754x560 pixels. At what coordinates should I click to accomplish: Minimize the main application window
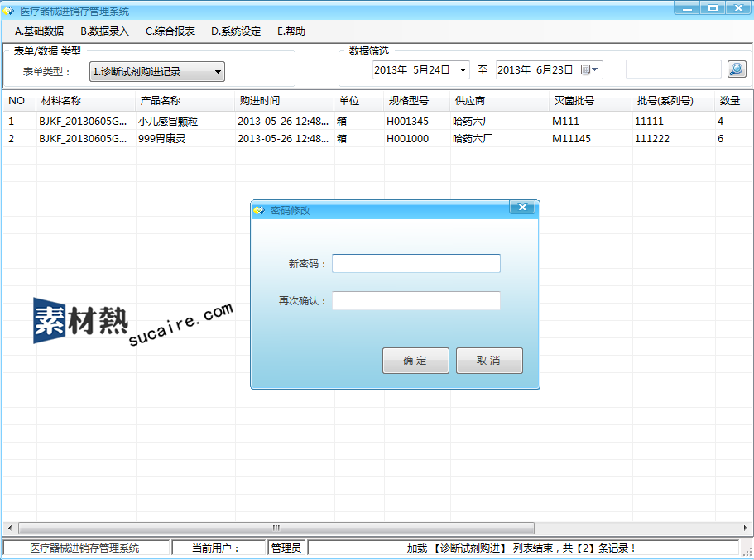coord(687,7)
